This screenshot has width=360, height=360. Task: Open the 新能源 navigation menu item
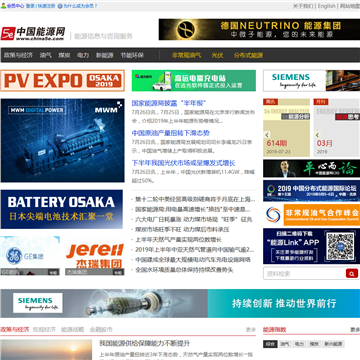(x=105, y=55)
